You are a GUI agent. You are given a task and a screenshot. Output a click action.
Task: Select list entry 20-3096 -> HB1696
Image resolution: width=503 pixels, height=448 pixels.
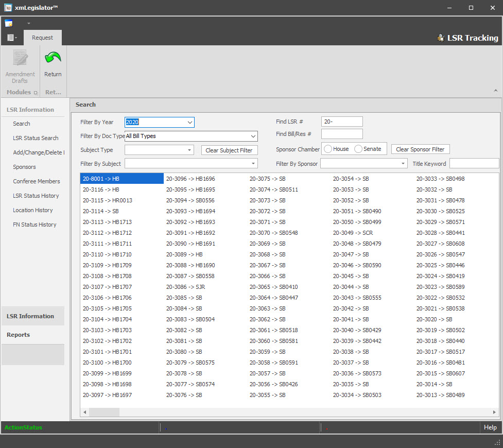coord(190,179)
